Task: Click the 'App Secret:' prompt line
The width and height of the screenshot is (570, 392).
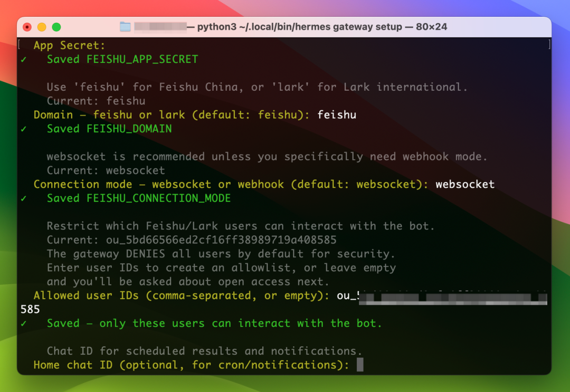Action: 70,45
